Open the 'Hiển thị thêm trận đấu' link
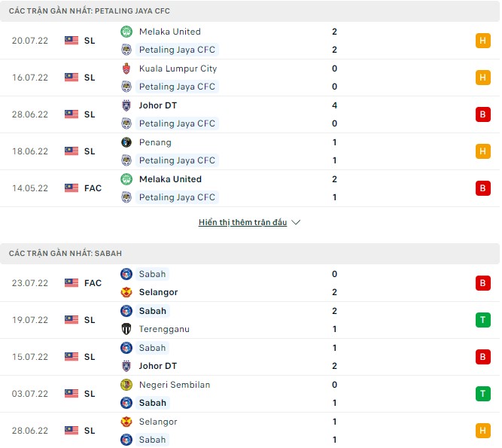This screenshot has height=448, width=502. (244, 223)
